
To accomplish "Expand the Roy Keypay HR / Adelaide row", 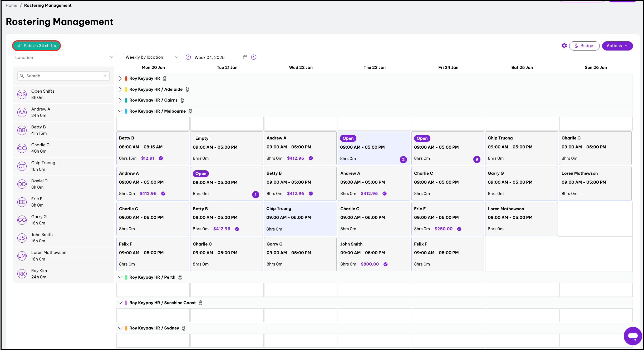I will point(120,89).
